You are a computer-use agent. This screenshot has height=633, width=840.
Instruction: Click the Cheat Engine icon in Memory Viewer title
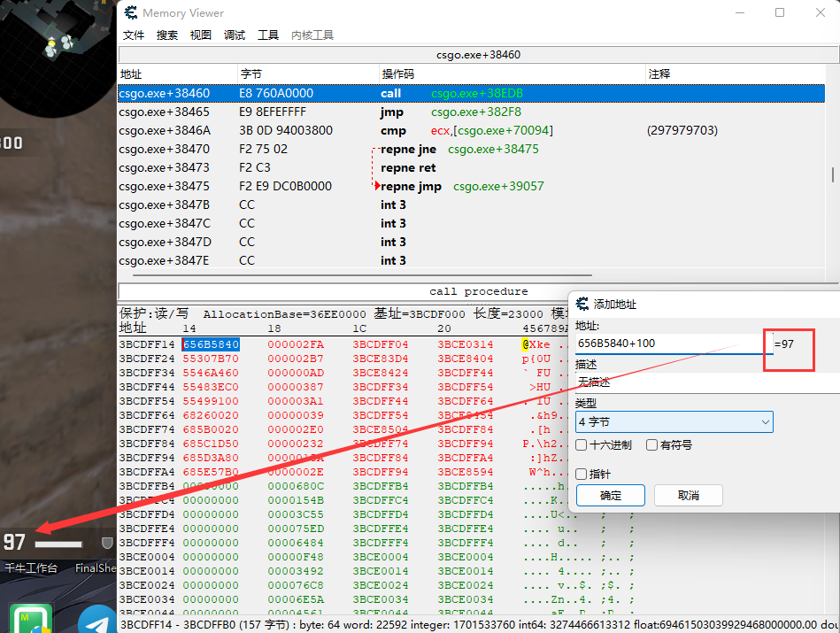[x=130, y=12]
